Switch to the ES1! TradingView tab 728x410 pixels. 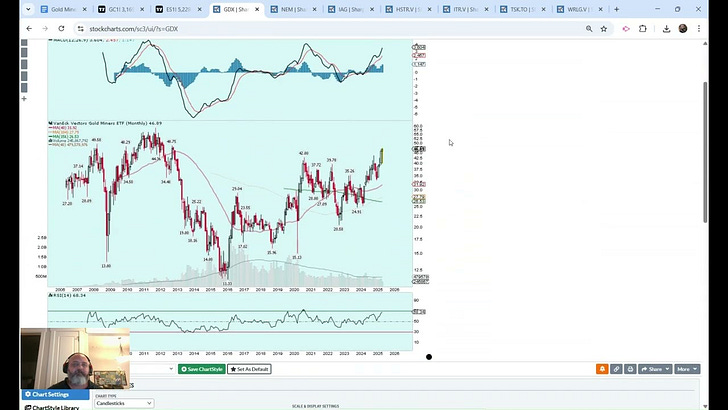coord(179,9)
